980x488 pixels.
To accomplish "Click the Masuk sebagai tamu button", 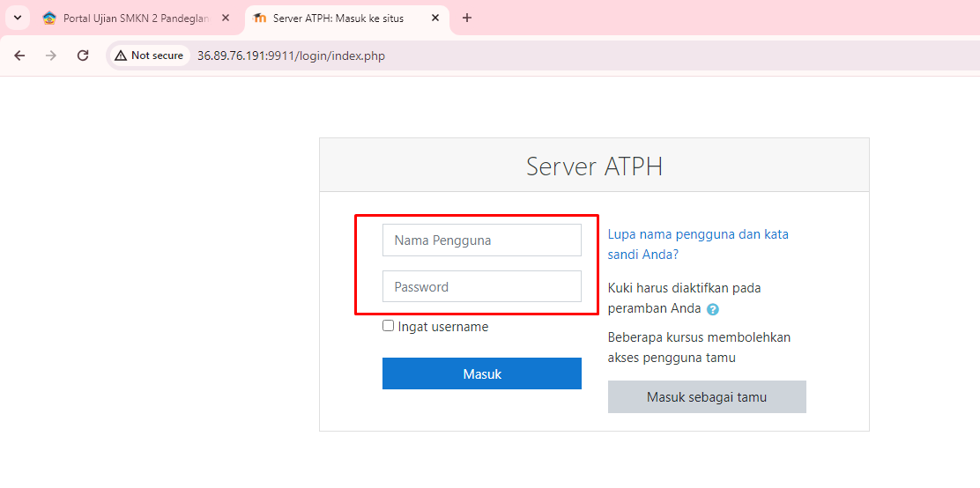I will [707, 397].
